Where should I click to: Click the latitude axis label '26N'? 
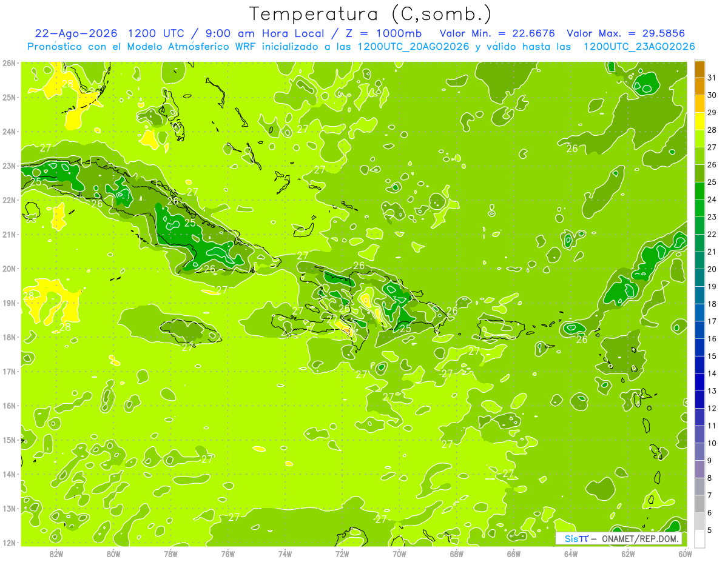click(9, 63)
